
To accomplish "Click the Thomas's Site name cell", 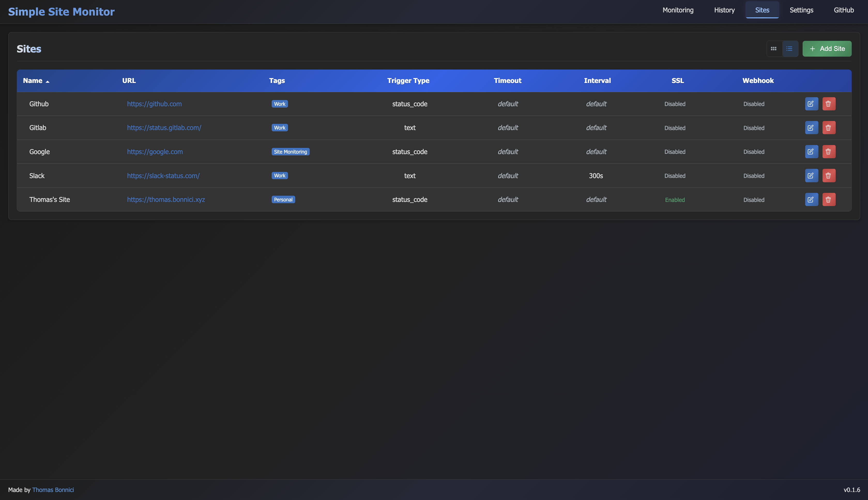I will pos(49,200).
